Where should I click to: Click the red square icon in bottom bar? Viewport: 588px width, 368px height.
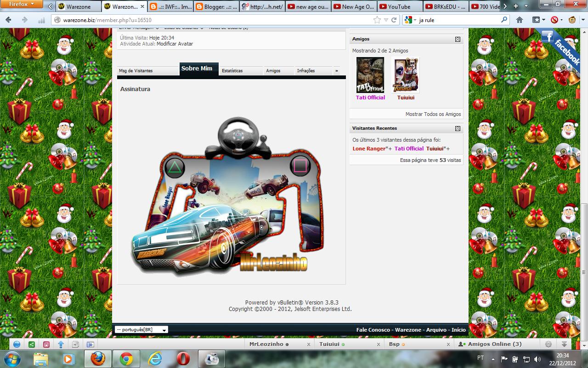46,344
